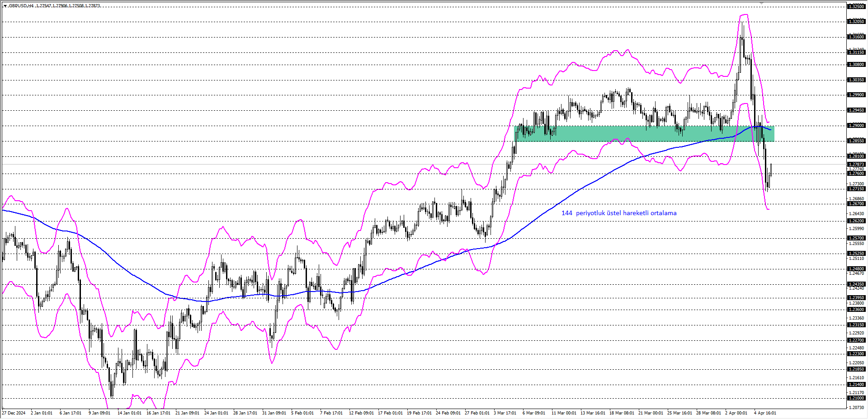This screenshot has height=419, width=868.
Task: Click the 1.32050 horizontal line price label
Action: pyautogui.click(x=856, y=22)
